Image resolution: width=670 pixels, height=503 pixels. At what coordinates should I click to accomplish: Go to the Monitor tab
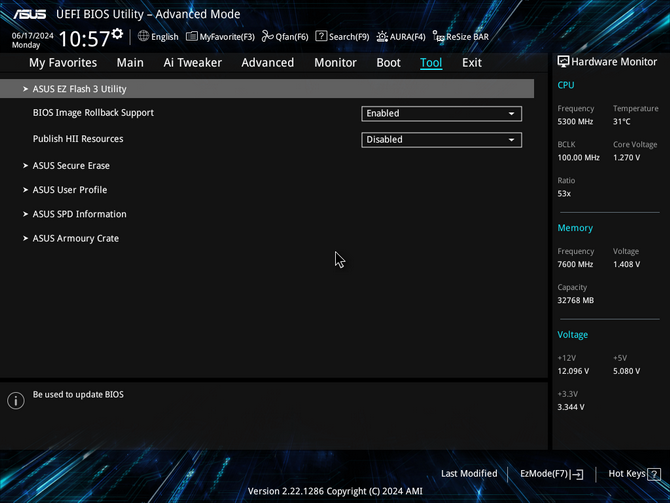pyautogui.click(x=335, y=62)
